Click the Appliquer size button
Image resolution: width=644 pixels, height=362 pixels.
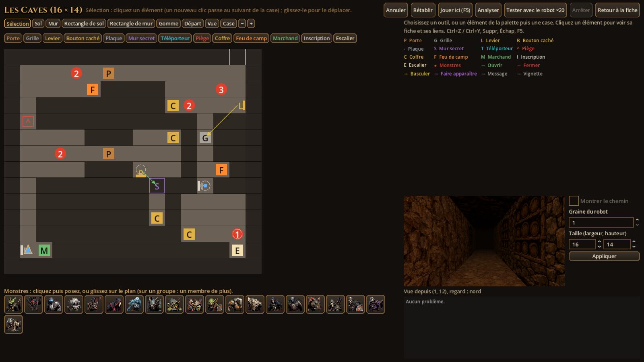click(x=604, y=256)
